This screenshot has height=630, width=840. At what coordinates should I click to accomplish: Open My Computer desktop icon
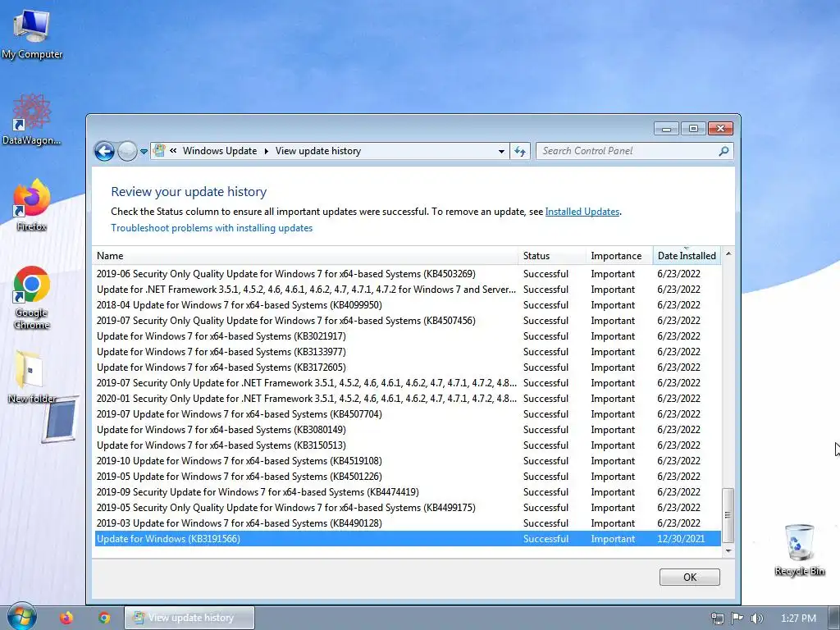coord(32,34)
